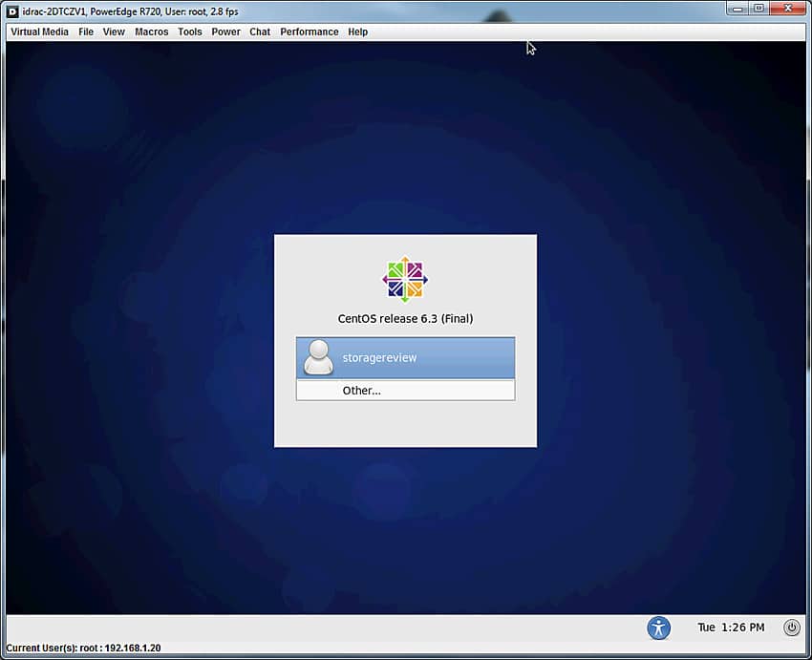Click the storagereview user avatar icon
The width and height of the screenshot is (812, 660).
coord(318,357)
